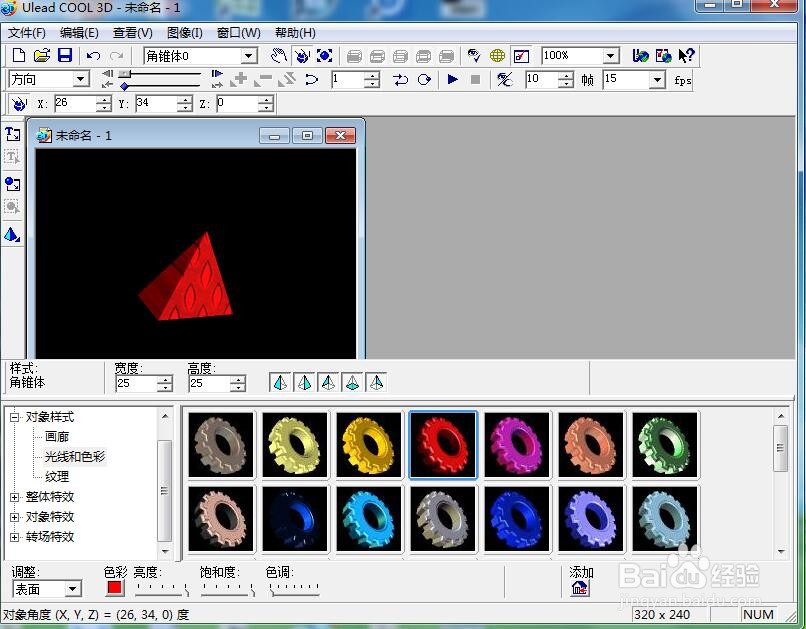The image size is (806, 629).
Task: Click the globe icon in toolbar
Action: coord(497,56)
